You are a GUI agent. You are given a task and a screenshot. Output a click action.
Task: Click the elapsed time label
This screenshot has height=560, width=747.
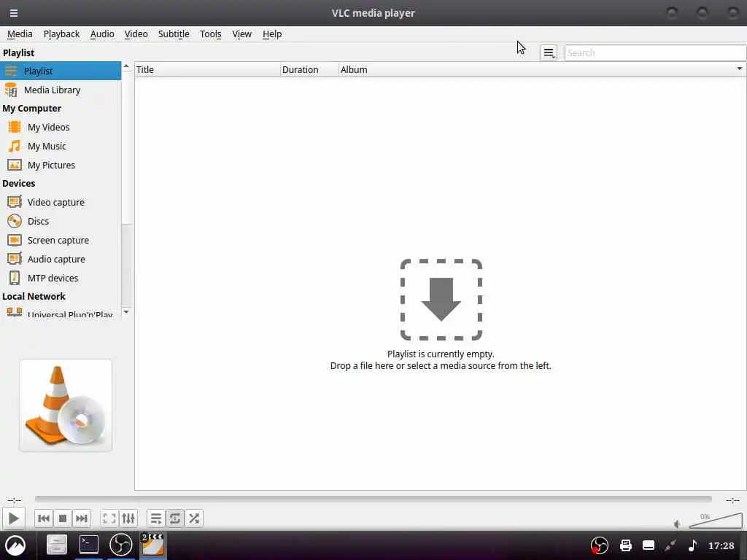coord(14,499)
